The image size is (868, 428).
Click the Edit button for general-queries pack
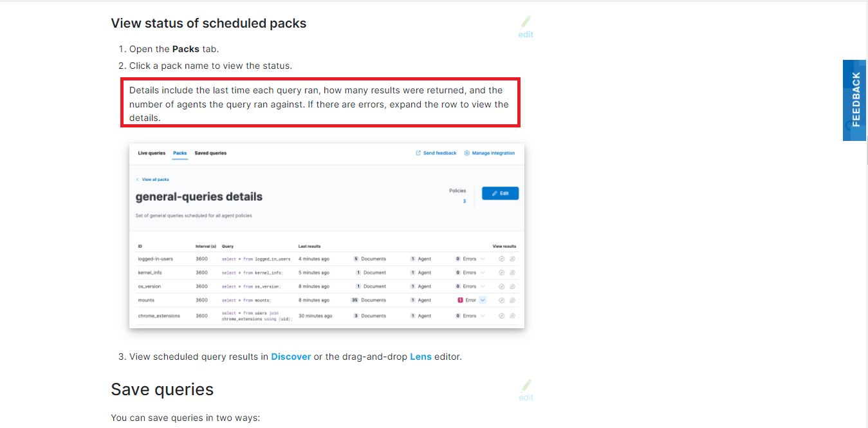click(x=500, y=192)
